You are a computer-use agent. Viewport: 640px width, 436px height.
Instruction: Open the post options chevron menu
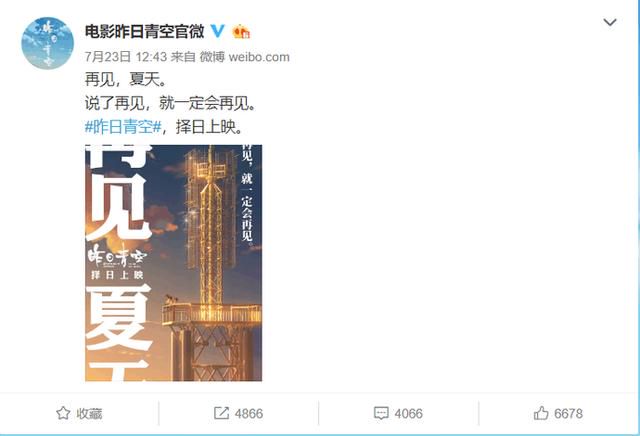pos(610,22)
